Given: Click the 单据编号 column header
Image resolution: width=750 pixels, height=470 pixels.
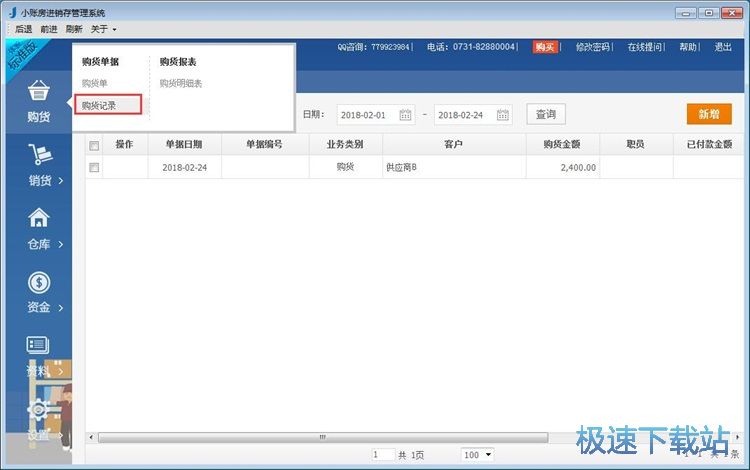Looking at the screenshot, I should point(265,144).
